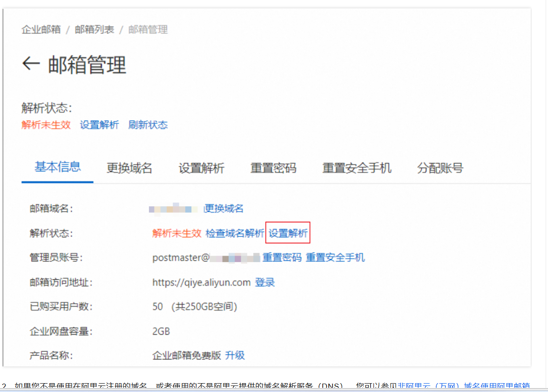The image size is (548, 392).
Task: Click the back arrow beside 邮箱管理
Action: click(31, 64)
